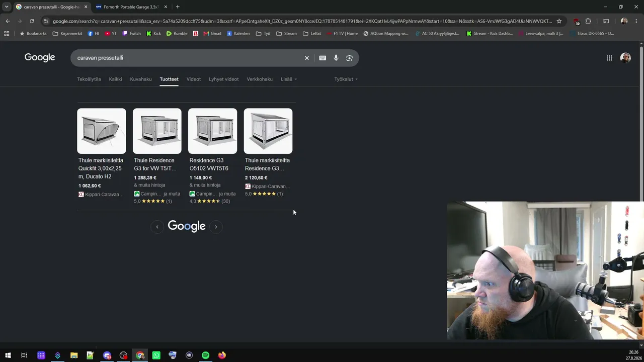The image size is (644, 362).
Task: Reload the current page
Action: [x=32, y=21]
